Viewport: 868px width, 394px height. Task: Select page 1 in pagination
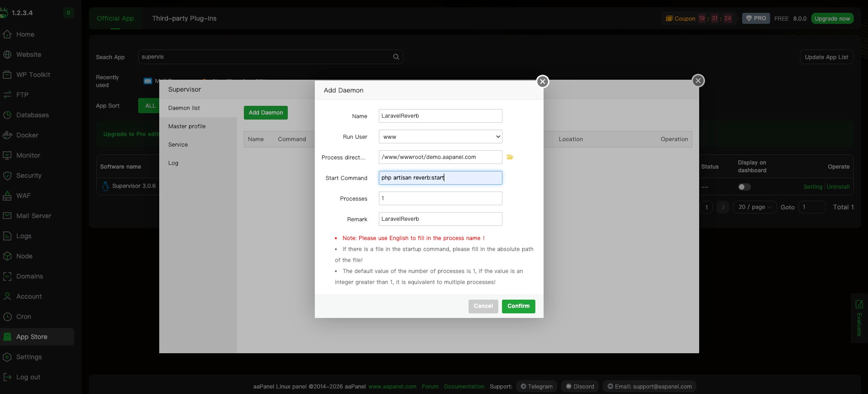pyautogui.click(x=706, y=207)
